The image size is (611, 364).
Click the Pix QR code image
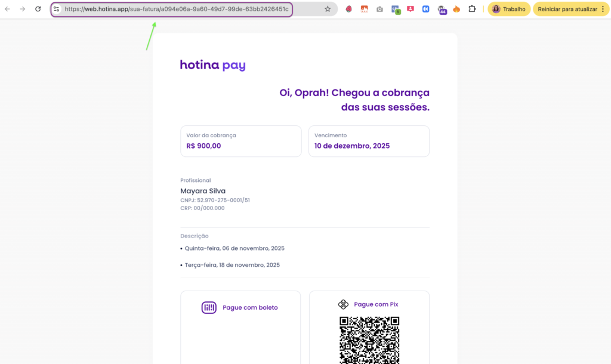(x=369, y=340)
